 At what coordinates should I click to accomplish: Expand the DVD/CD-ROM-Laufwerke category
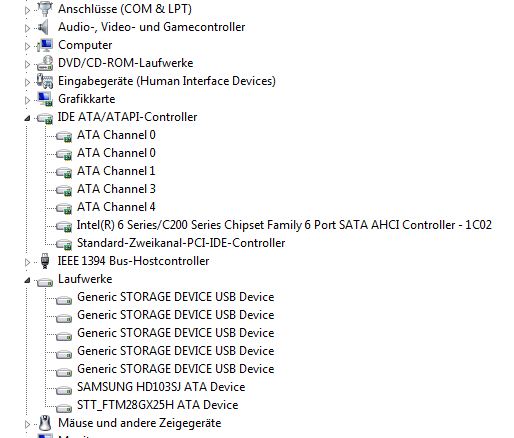click(27, 64)
